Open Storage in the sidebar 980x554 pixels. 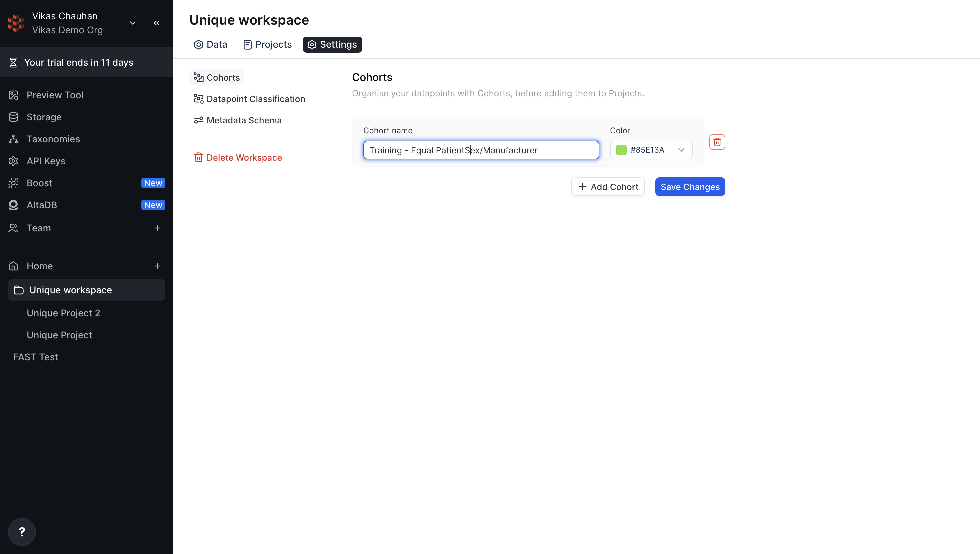tap(44, 117)
